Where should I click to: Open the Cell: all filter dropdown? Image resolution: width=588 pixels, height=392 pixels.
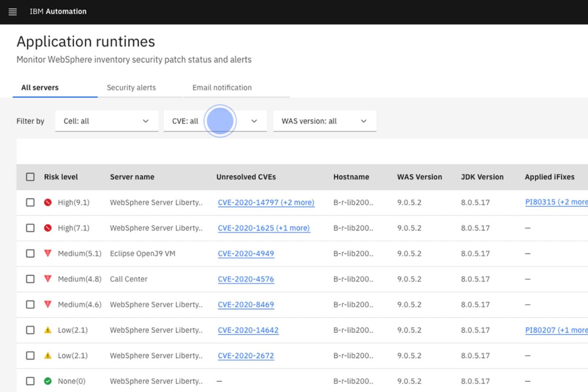(x=106, y=121)
